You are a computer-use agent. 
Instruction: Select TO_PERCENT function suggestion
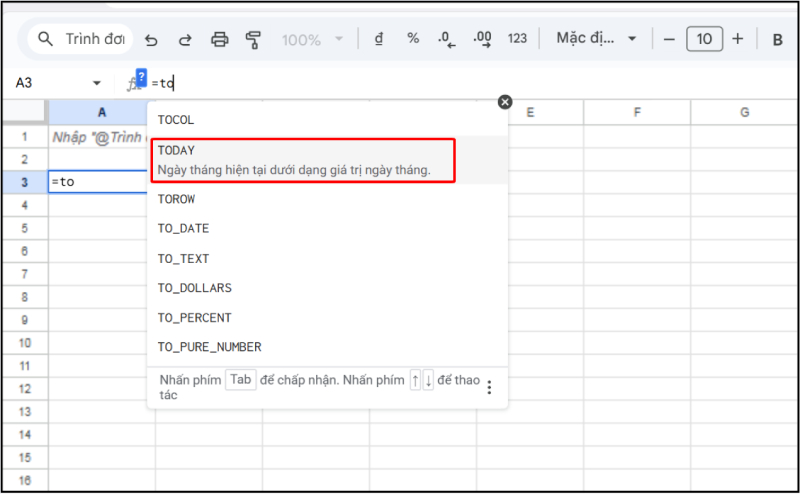click(x=328, y=318)
